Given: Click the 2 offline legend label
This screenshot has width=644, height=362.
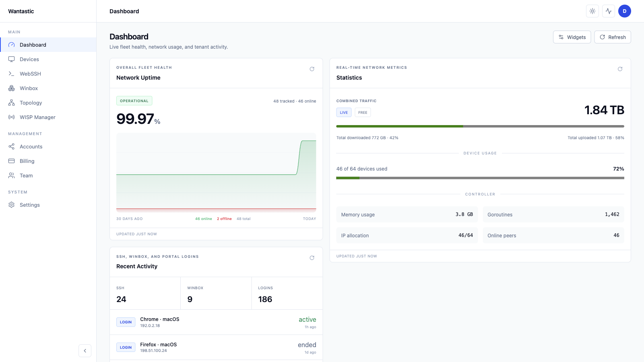Looking at the screenshot, I should [x=224, y=219].
